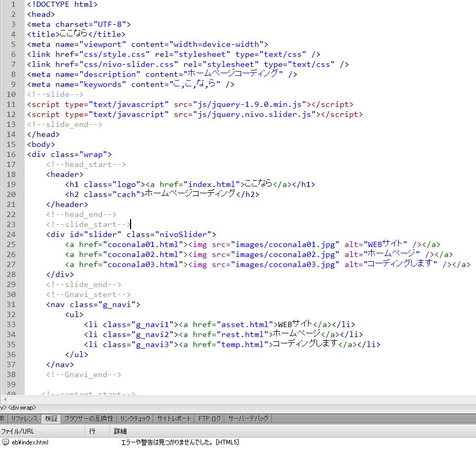Open the FTP ログ tab
This screenshot has width=476, height=464.
point(210,419)
